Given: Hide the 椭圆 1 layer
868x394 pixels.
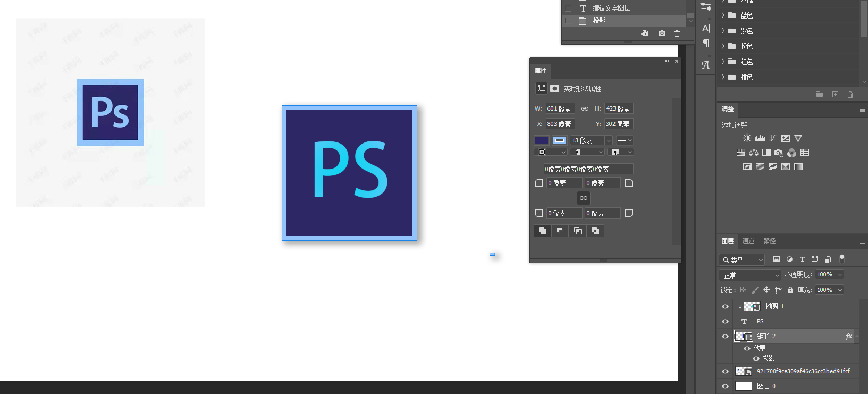Looking at the screenshot, I should [x=725, y=307].
